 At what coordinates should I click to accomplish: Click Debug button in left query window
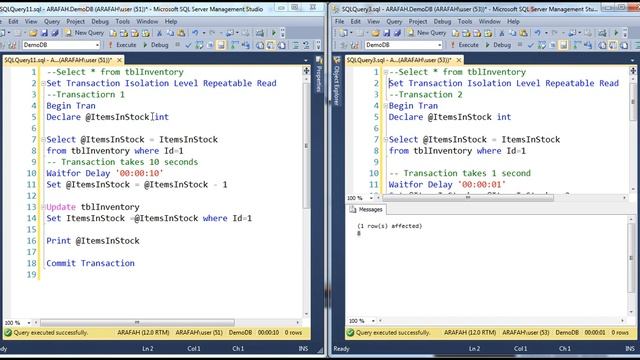pyautogui.click(x=156, y=45)
